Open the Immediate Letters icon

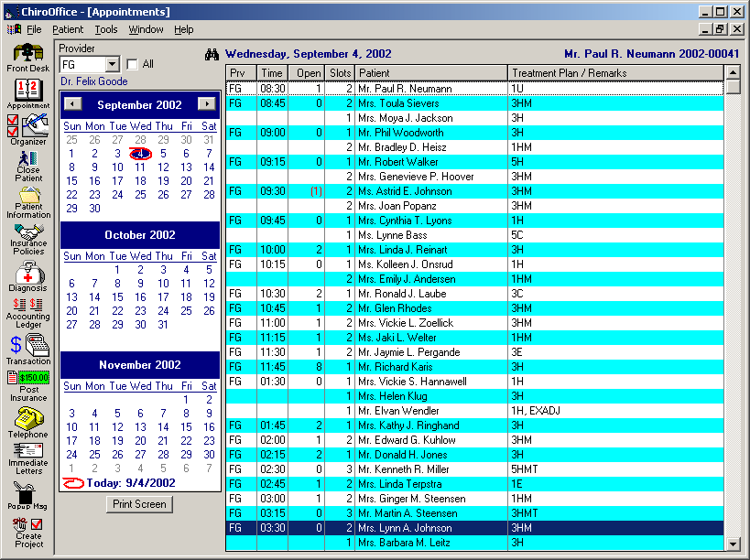point(28,458)
